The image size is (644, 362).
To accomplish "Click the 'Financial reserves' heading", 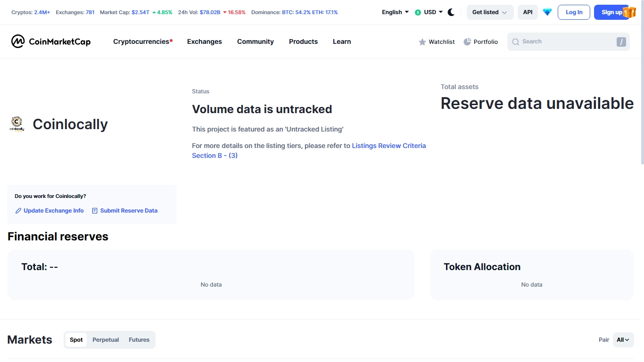I will pyautogui.click(x=58, y=237).
